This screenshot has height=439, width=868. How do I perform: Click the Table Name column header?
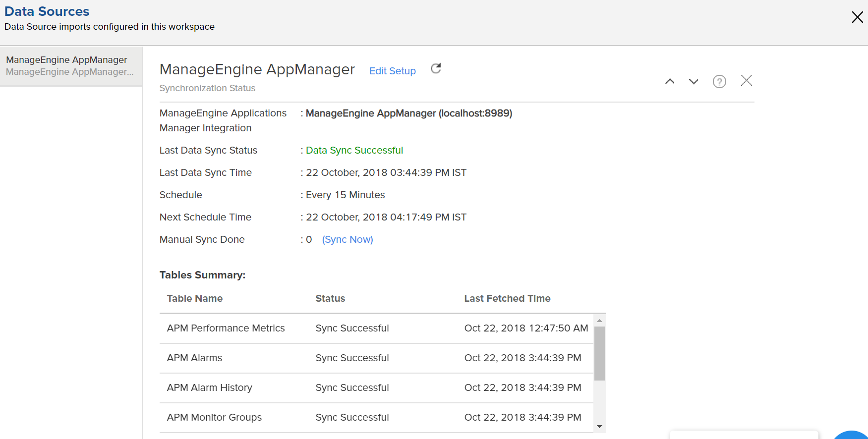(x=195, y=298)
